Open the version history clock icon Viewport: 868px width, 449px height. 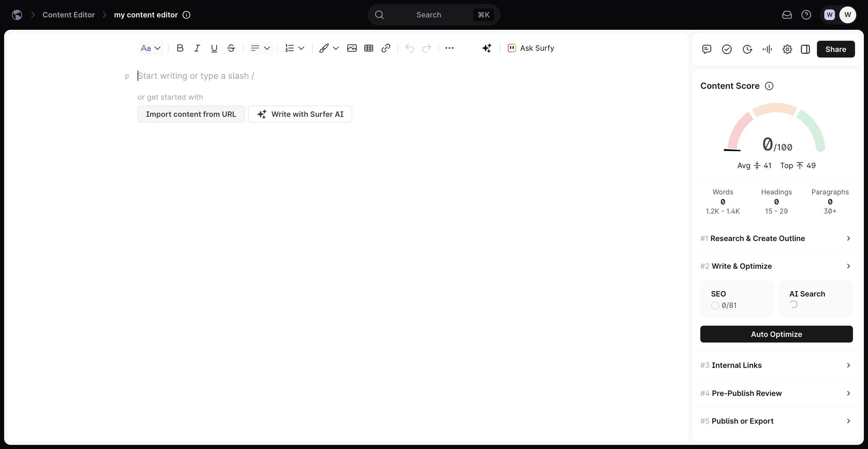click(x=747, y=49)
